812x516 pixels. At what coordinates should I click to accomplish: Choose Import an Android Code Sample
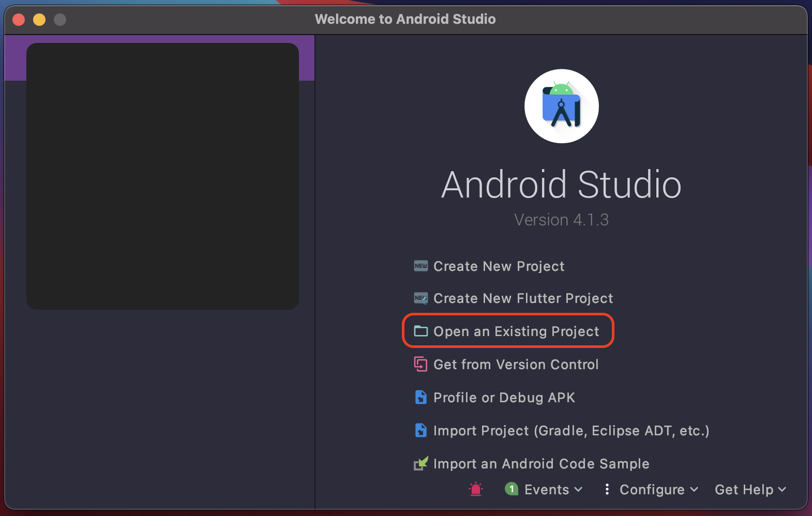click(541, 464)
